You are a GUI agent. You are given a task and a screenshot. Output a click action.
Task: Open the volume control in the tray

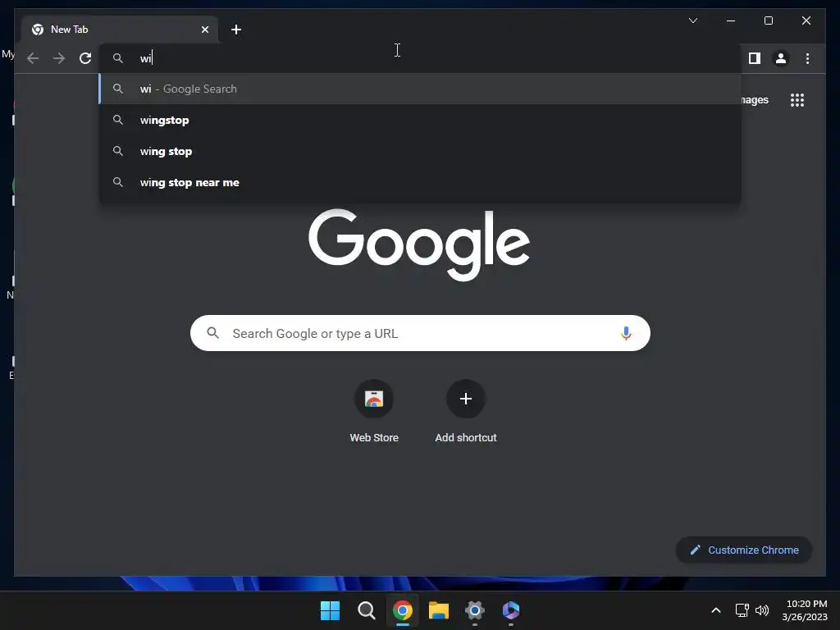pos(762,610)
